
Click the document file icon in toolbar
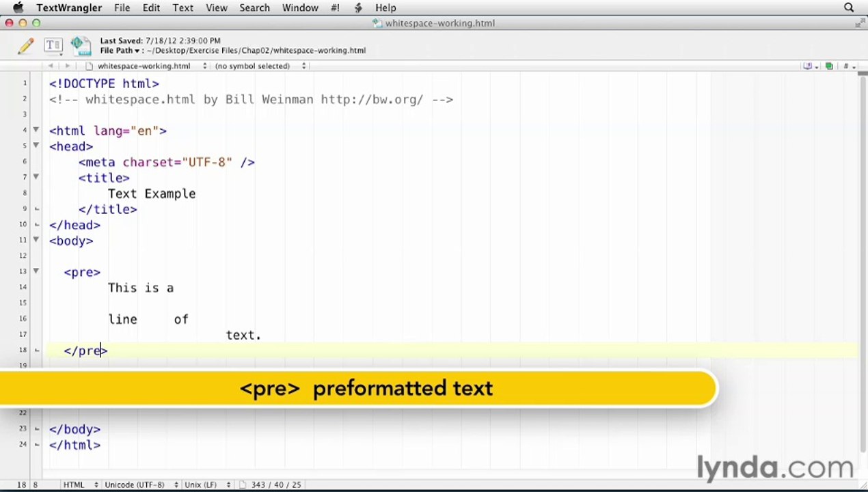tap(80, 46)
